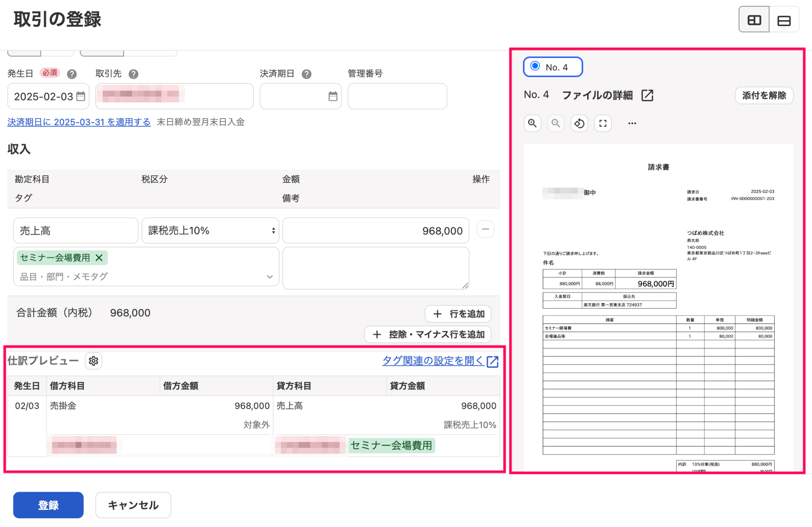Show help for 取引先 field
The image size is (812, 527).
pos(134,74)
